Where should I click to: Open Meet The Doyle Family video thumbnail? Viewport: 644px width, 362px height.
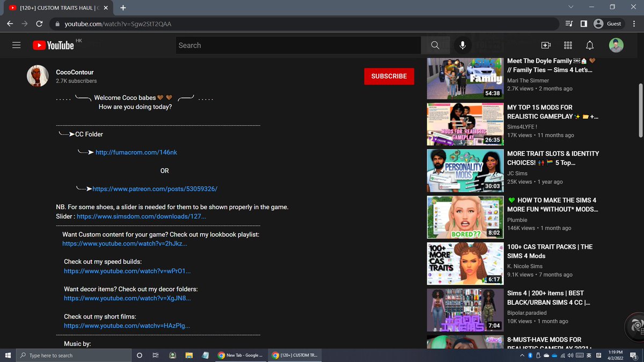click(x=465, y=78)
